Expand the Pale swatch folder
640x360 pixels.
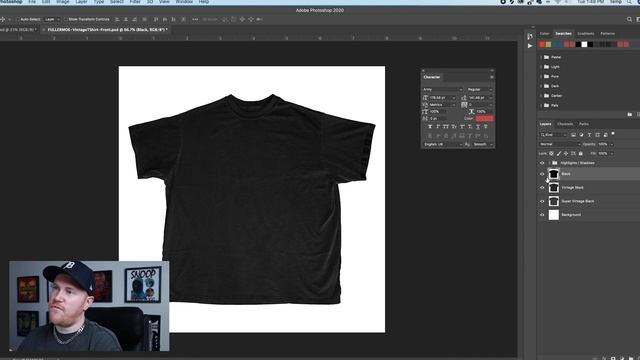point(541,105)
